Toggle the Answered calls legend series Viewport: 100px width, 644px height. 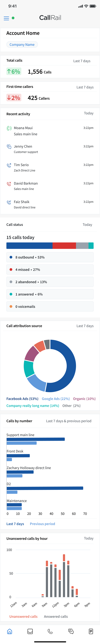click(56, 617)
